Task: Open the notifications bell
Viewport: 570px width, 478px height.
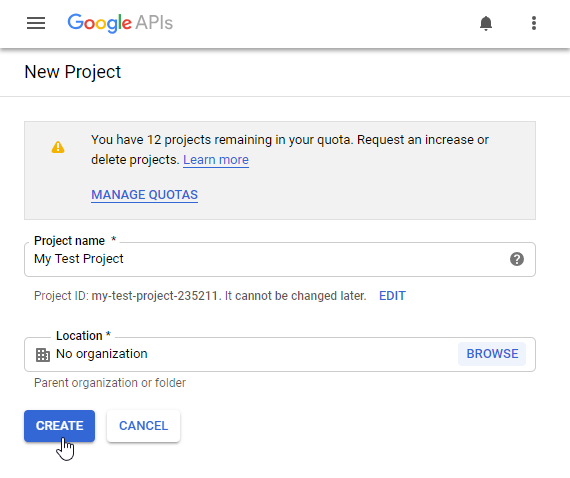Action: coord(486,23)
